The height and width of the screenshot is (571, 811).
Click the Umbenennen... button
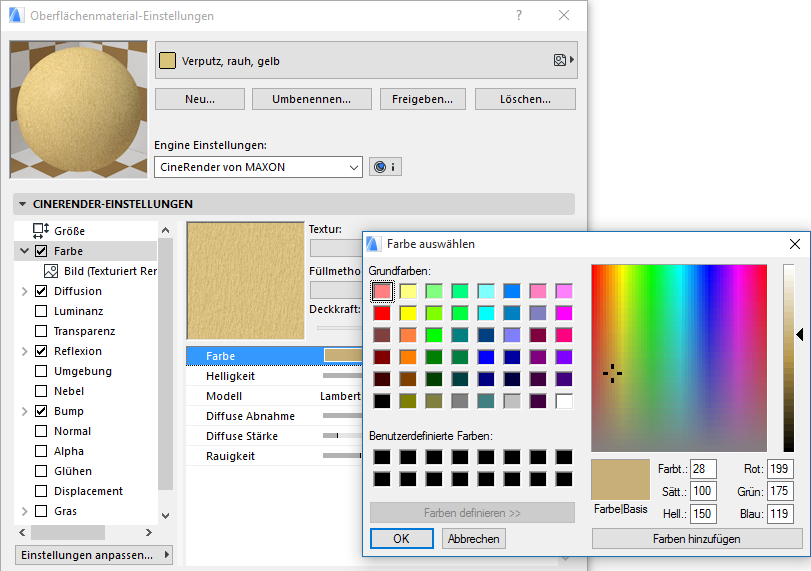312,99
